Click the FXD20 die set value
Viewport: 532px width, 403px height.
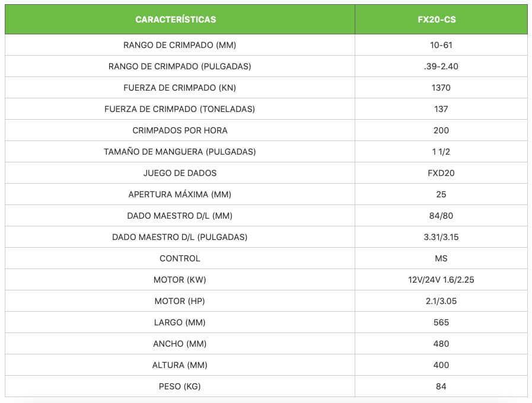tap(441, 173)
